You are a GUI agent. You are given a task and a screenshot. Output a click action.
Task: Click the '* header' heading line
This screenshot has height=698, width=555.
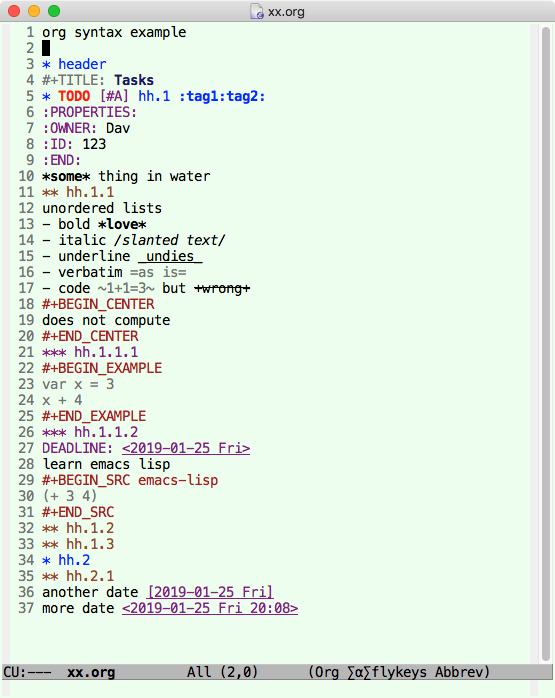[74, 64]
